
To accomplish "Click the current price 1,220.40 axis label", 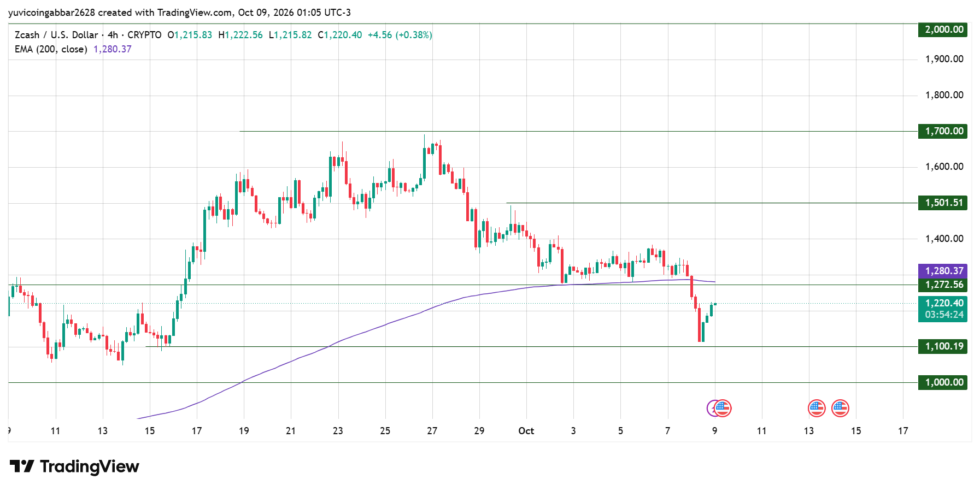I will [x=943, y=303].
